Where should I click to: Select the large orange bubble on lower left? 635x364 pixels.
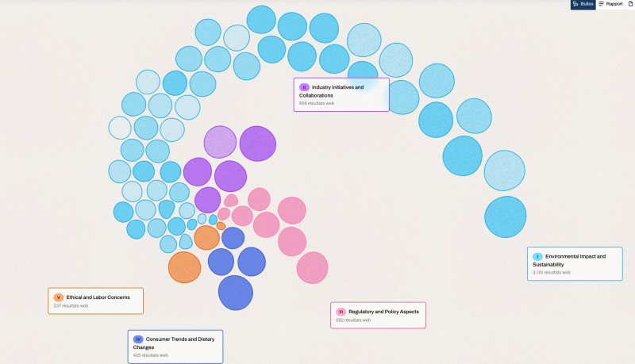coord(184,267)
